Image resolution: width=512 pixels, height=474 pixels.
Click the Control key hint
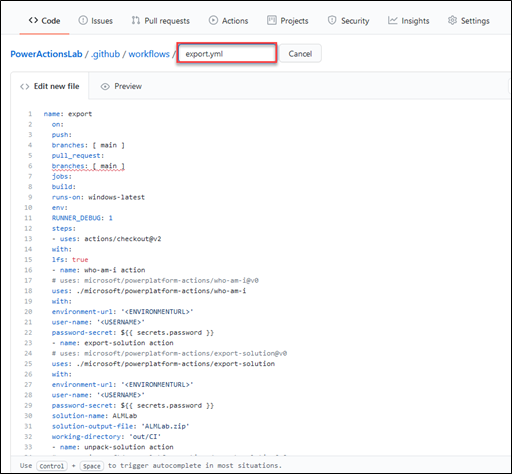52,466
